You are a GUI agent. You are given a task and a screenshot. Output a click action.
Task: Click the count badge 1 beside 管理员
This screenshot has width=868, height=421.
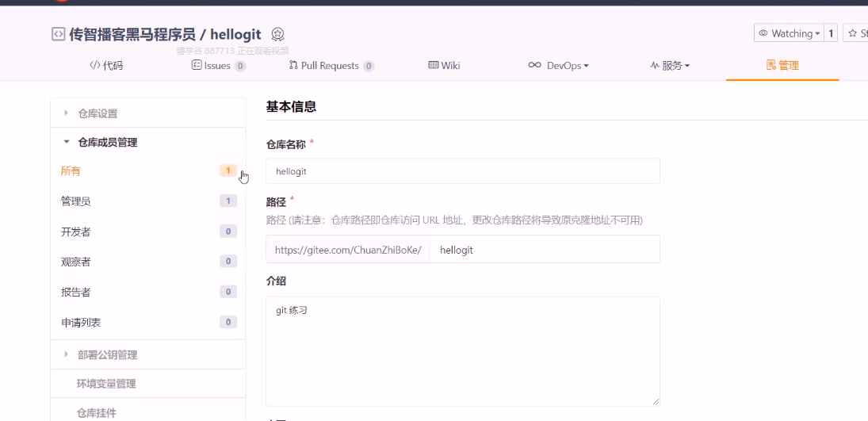point(228,201)
